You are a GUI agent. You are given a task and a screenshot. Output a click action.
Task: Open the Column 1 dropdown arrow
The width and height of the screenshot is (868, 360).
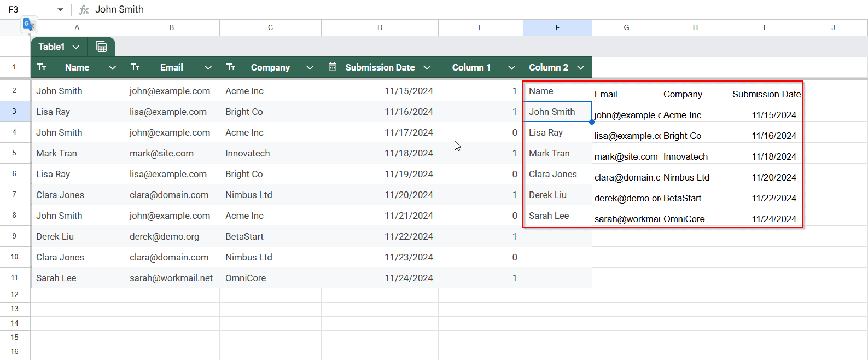(511, 67)
